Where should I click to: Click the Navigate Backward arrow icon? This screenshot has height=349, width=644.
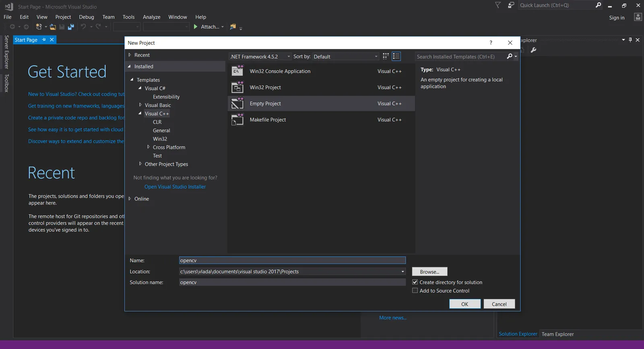pyautogui.click(x=12, y=27)
